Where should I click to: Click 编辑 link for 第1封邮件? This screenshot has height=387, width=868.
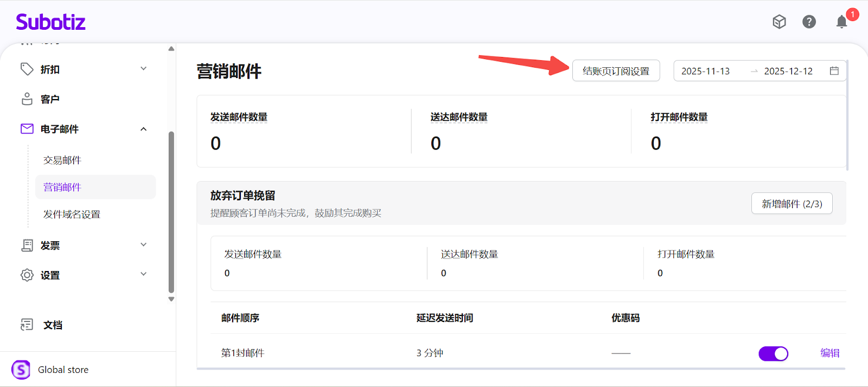click(829, 353)
